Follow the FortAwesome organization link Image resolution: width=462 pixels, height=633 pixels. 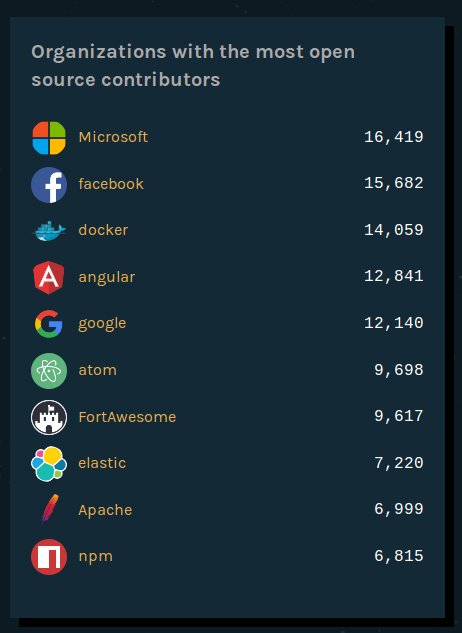point(127,417)
